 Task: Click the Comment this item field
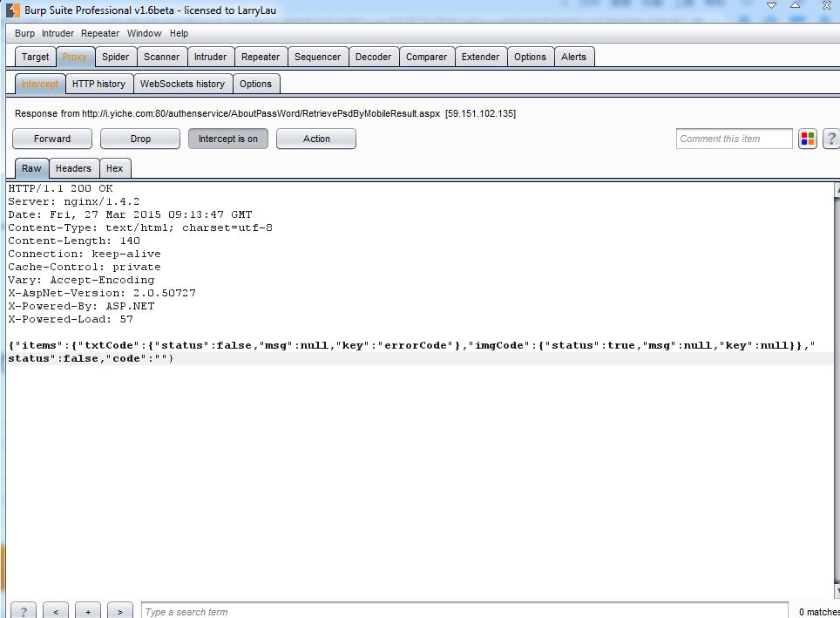tap(734, 139)
